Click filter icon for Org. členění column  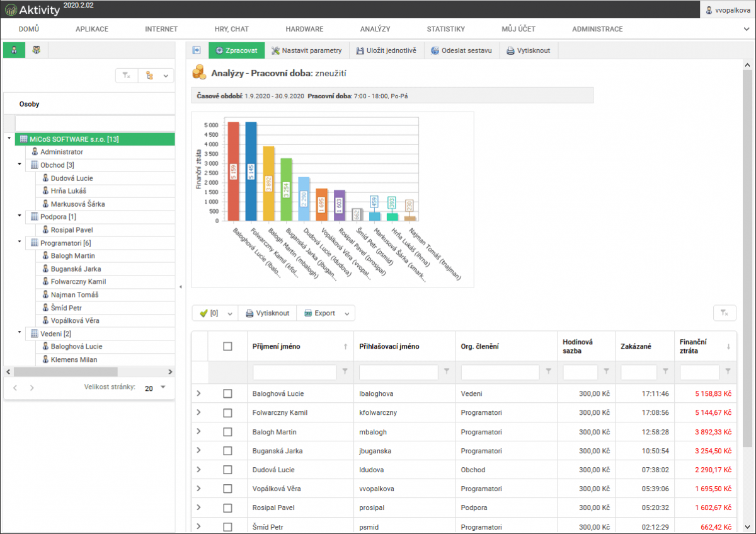point(548,372)
